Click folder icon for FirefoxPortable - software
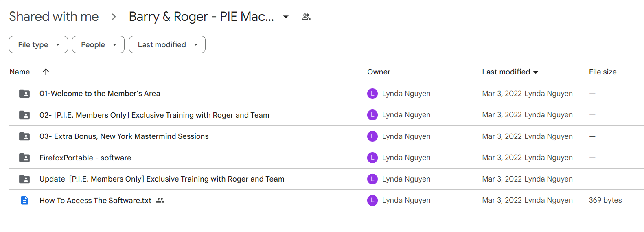The height and width of the screenshot is (232, 644). click(24, 158)
